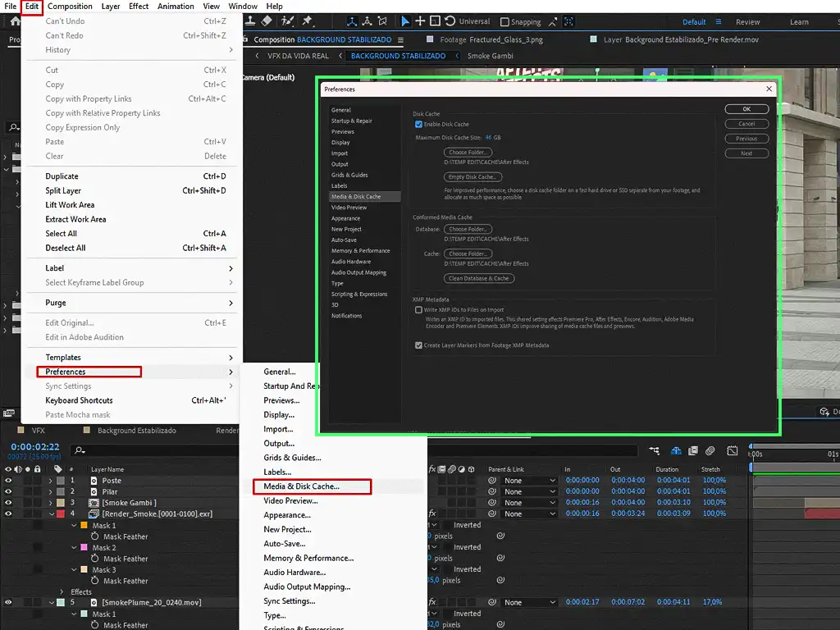Toggle Write XMP IDs to Files checkbox

pos(418,309)
